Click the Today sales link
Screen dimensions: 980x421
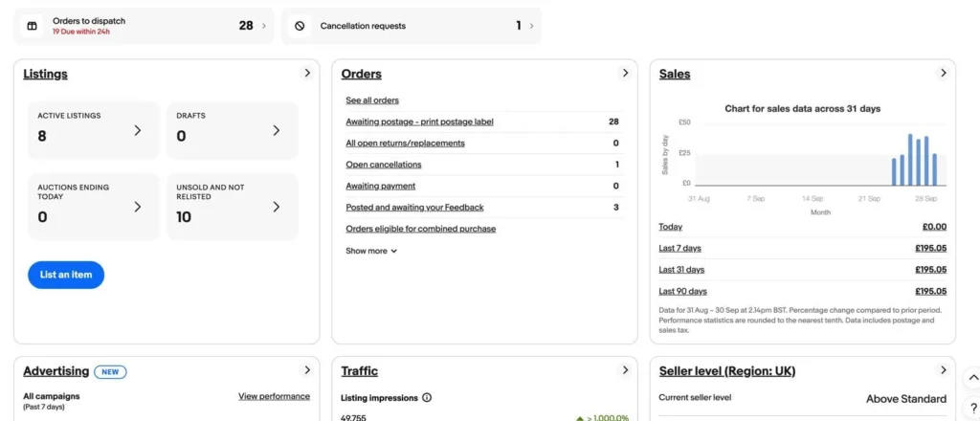pyautogui.click(x=670, y=227)
